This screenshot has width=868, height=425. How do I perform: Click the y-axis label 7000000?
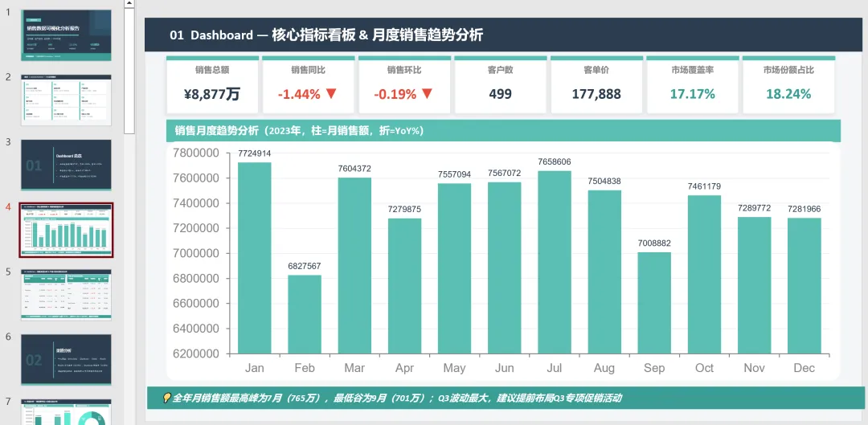pos(196,253)
